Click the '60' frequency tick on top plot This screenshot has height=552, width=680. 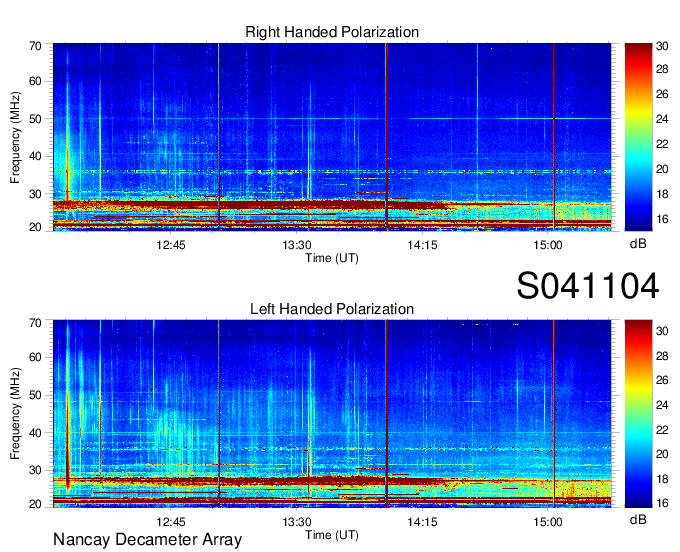[35, 81]
